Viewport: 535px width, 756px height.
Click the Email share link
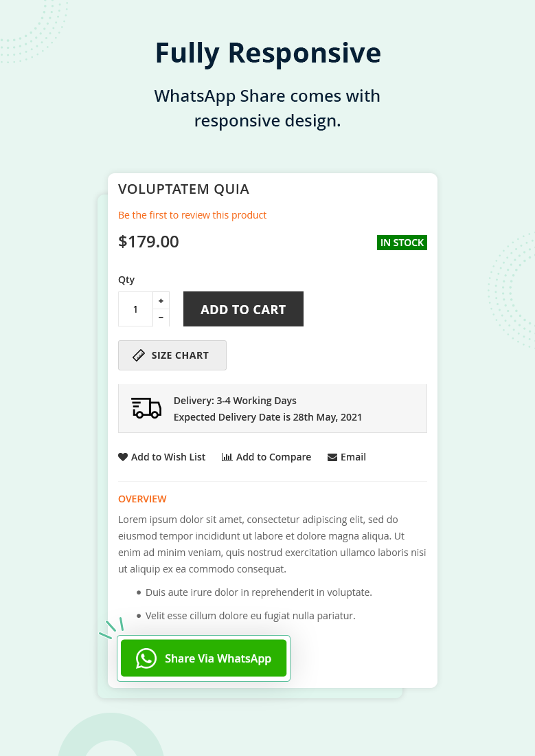coord(353,456)
